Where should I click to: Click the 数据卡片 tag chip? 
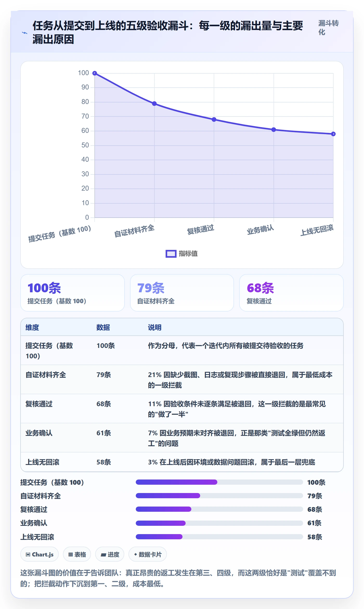148,554
